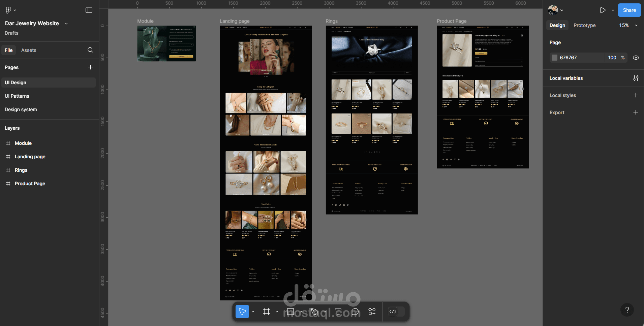Viewport: 644px width, 326px height.
Task: Select the Frame tool in the toolbar
Action: coord(267,312)
